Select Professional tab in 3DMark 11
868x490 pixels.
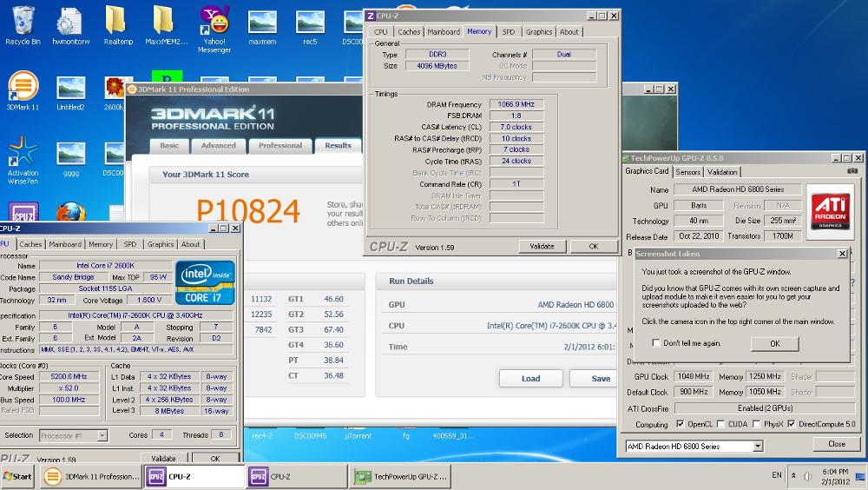(x=280, y=146)
